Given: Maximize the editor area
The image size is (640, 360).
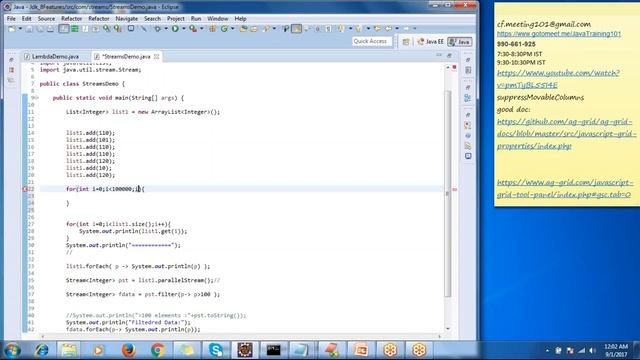Looking at the screenshot, I should (449, 55).
